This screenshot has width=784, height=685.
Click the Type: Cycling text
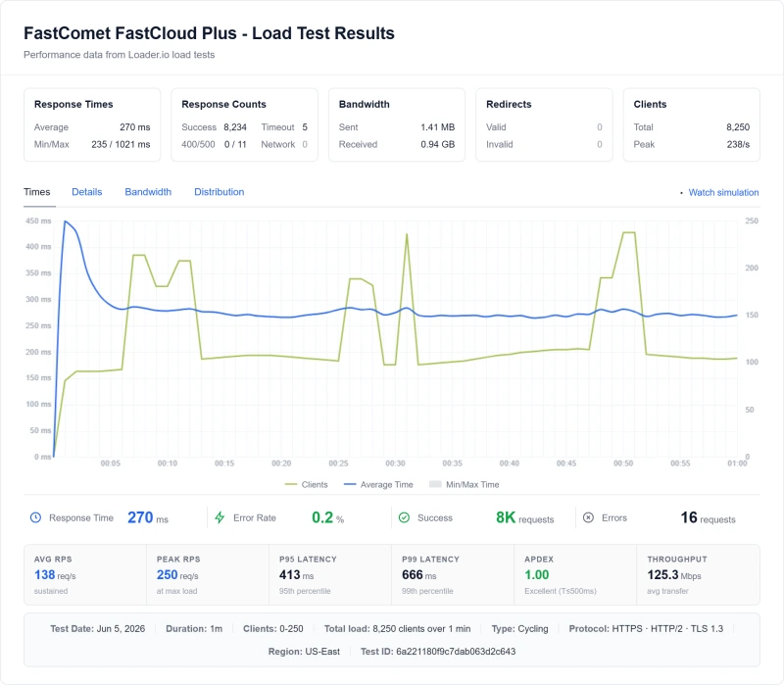519,628
